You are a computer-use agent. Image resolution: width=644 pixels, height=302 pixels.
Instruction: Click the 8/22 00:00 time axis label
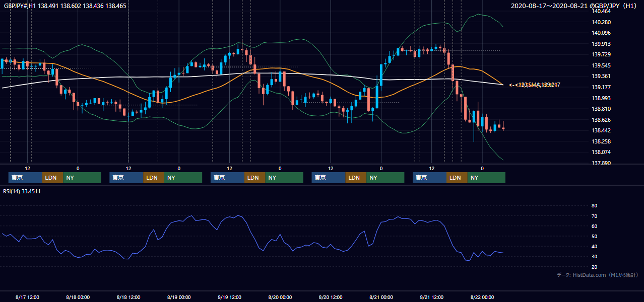point(482,297)
